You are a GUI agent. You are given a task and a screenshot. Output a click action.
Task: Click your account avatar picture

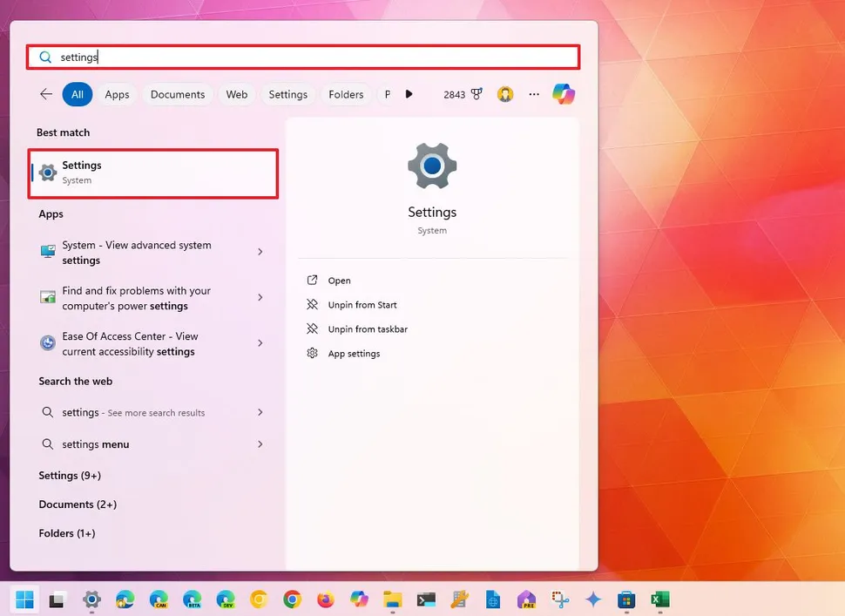pos(505,94)
